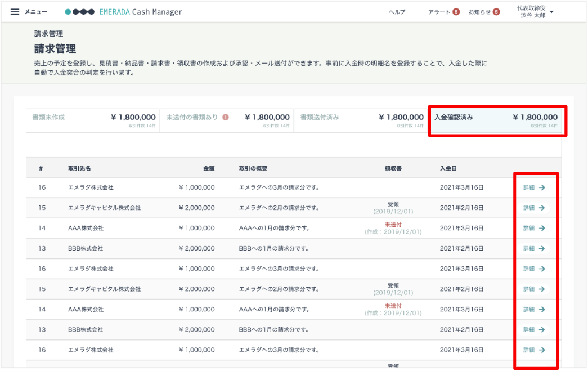Sort by the 金額 column header
This screenshot has width=588, height=371.
click(209, 168)
